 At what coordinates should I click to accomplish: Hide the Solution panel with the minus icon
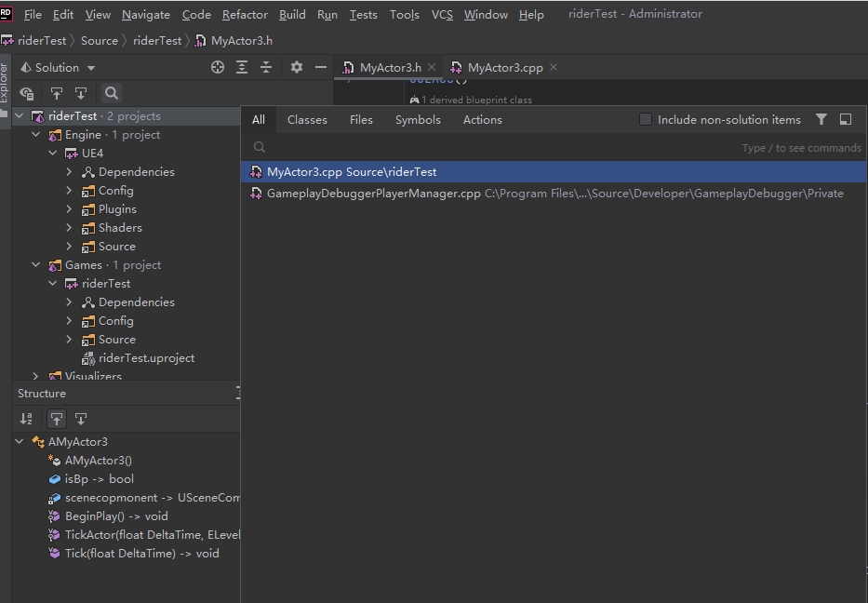point(321,68)
